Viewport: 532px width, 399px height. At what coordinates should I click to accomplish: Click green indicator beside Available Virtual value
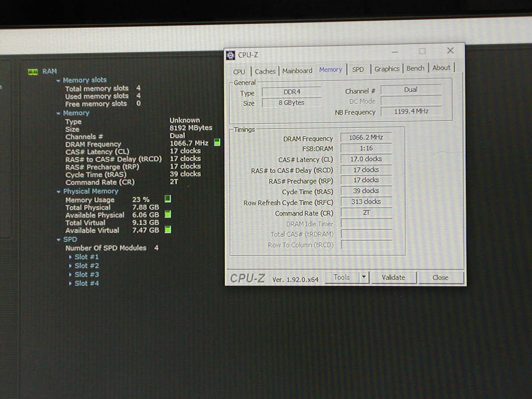(x=168, y=230)
